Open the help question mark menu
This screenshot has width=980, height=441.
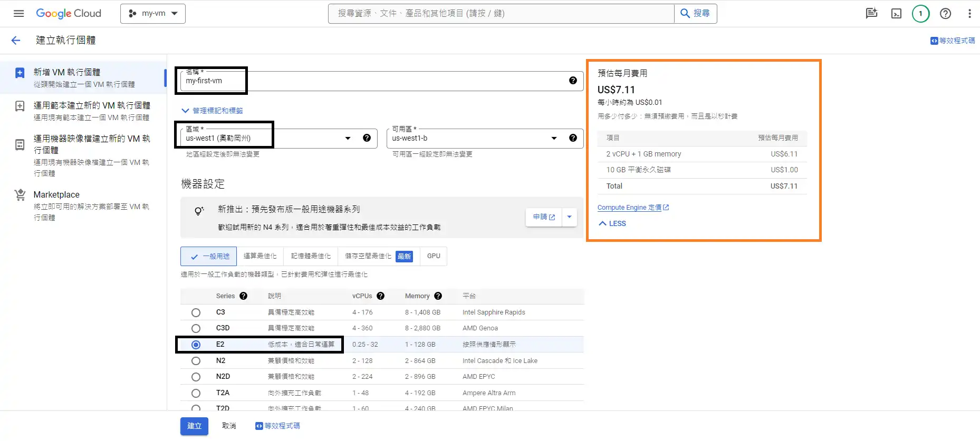tap(945, 14)
